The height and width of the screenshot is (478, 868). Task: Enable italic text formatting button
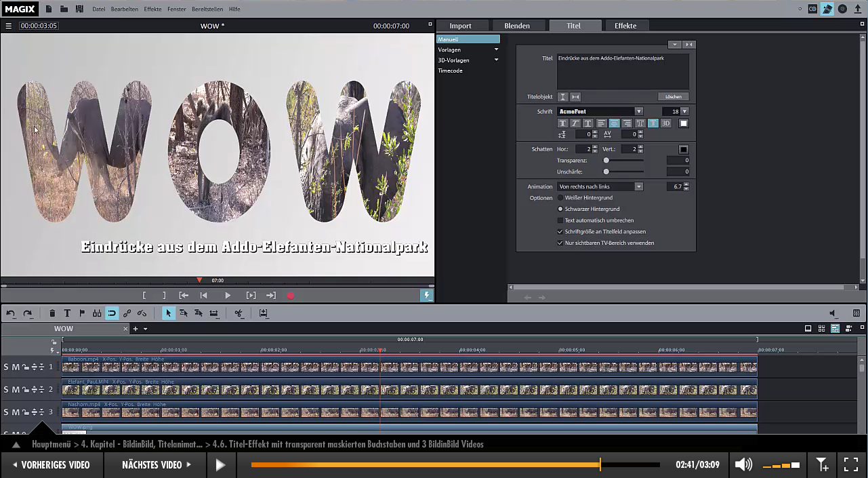tap(575, 123)
